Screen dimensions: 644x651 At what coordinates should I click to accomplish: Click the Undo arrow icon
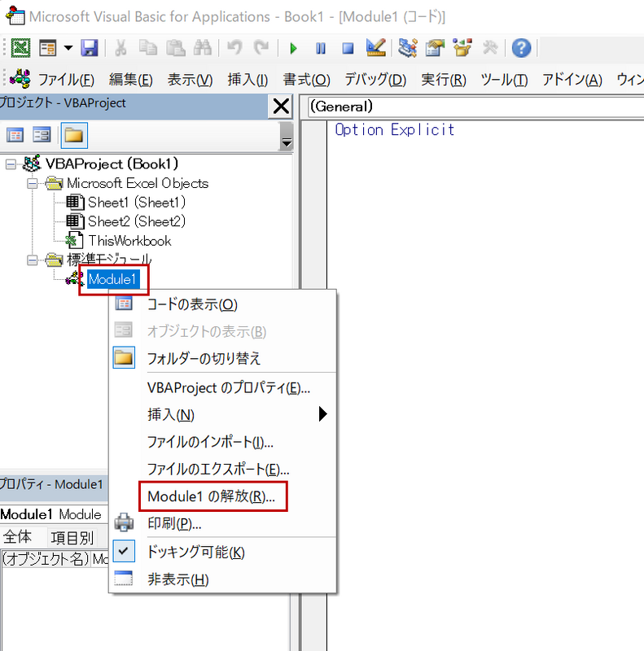pos(234,48)
